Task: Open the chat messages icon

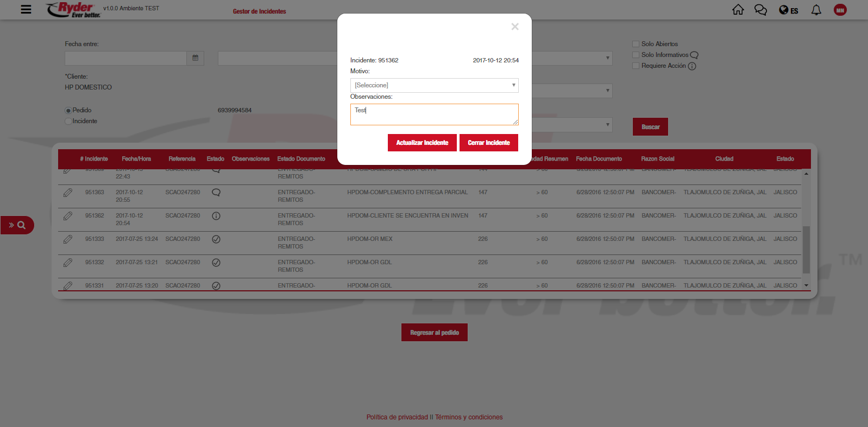Action: point(760,10)
